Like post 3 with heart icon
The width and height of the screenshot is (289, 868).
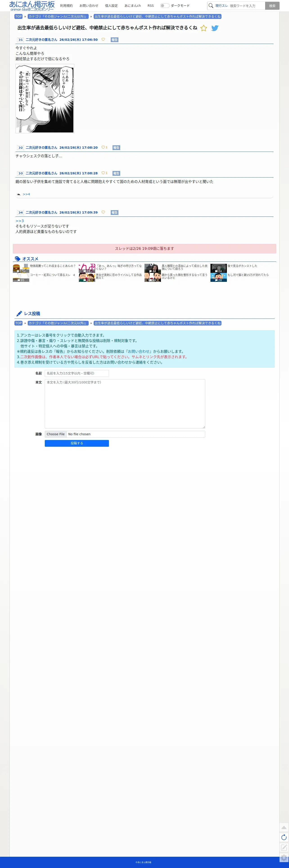[x=103, y=173]
